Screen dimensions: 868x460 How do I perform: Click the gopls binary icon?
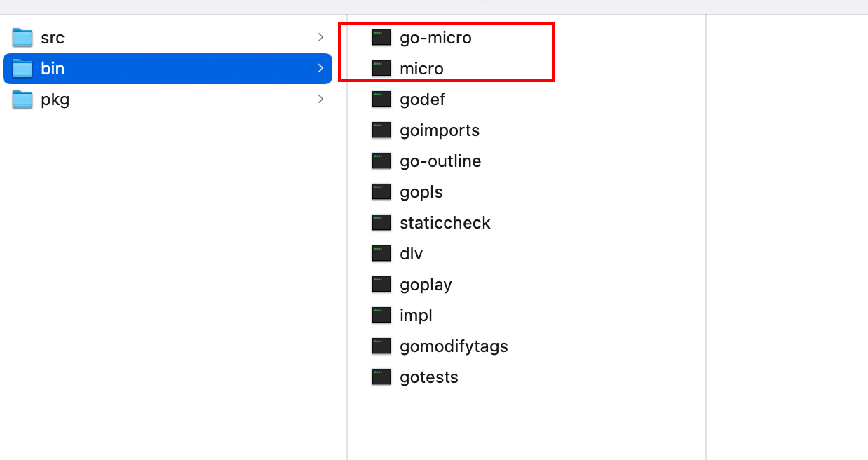[x=381, y=192]
